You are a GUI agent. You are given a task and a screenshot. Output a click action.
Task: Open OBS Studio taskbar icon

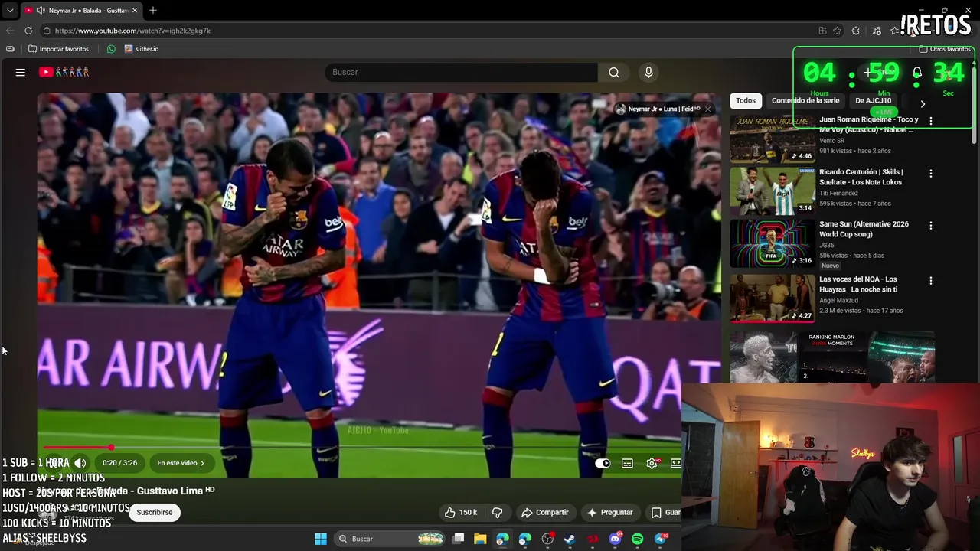(x=547, y=539)
